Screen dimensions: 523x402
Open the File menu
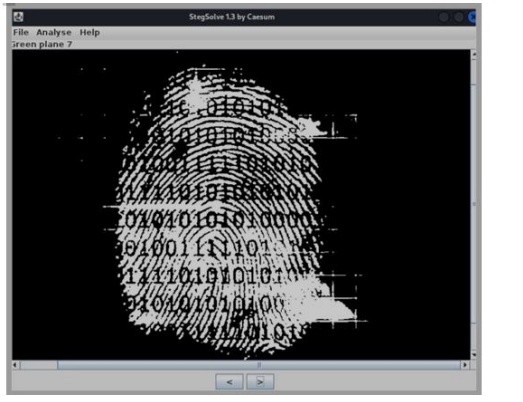(21, 32)
